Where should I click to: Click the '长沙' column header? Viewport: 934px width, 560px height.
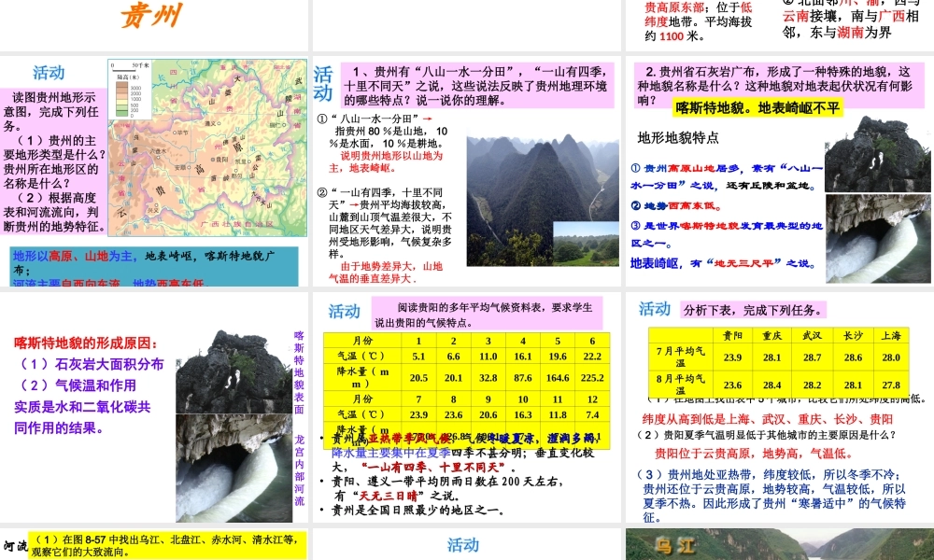pyautogui.click(x=853, y=336)
